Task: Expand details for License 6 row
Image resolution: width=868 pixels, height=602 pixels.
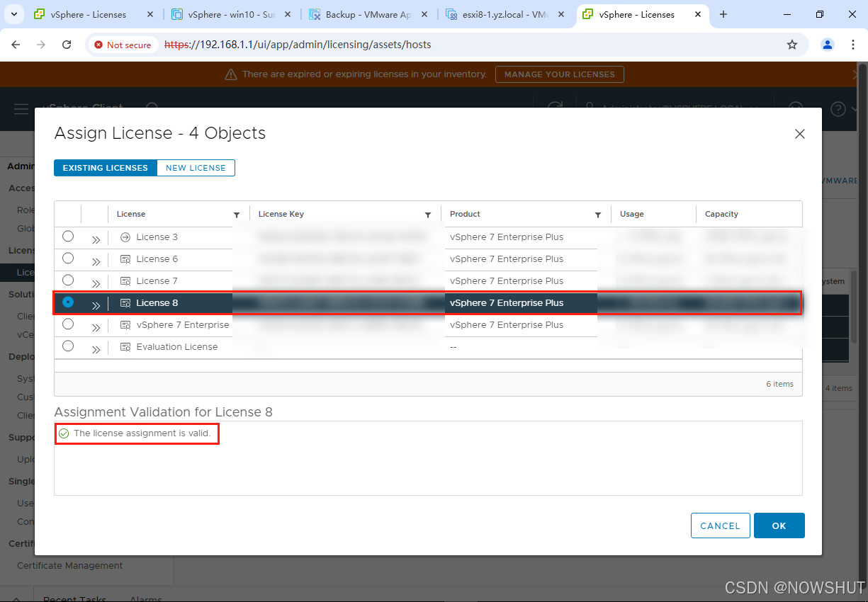Action: click(96, 261)
